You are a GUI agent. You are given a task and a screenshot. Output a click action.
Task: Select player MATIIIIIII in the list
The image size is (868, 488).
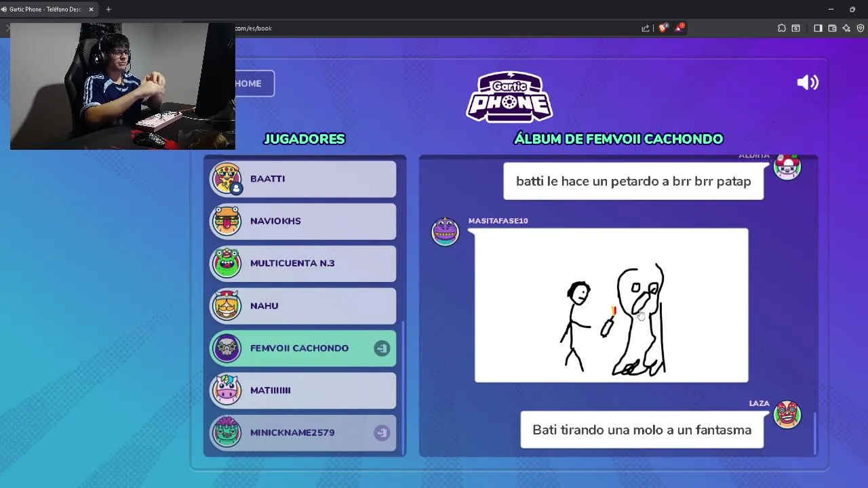click(303, 390)
